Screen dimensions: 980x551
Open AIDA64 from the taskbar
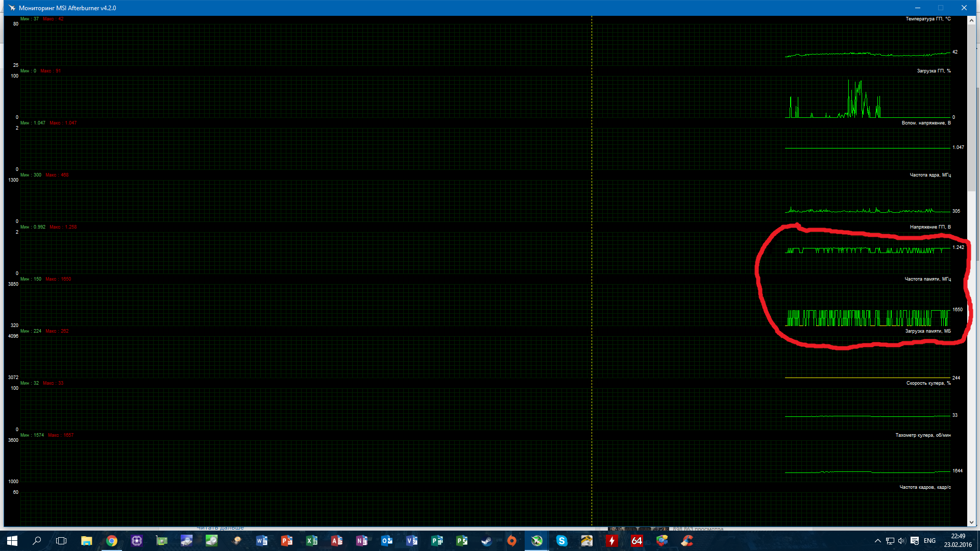click(x=636, y=541)
